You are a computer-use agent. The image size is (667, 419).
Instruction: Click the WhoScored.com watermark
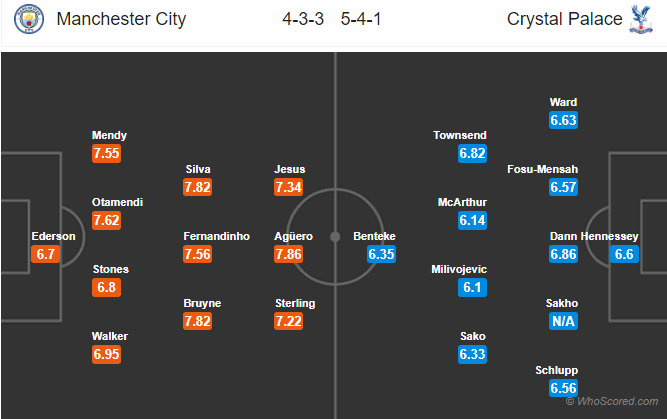pyautogui.click(x=613, y=402)
